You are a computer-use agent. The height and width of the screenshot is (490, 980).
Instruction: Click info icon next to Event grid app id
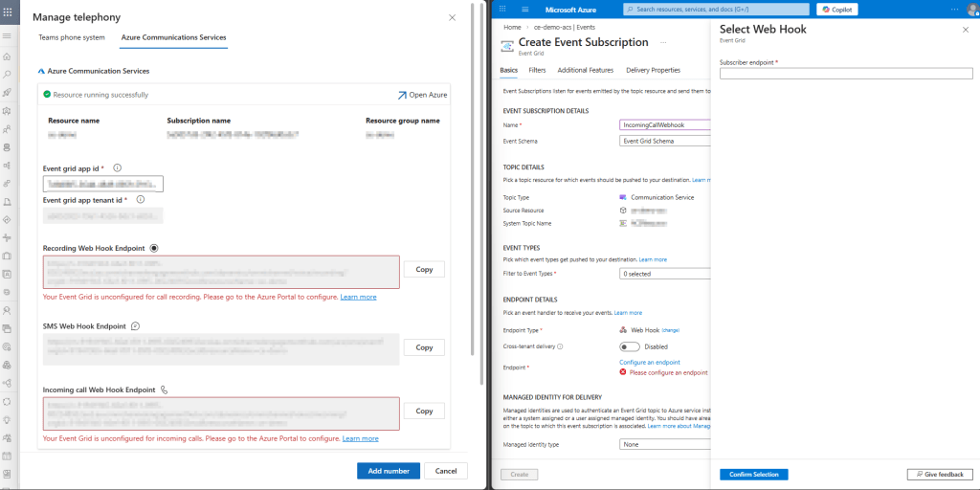(x=117, y=167)
